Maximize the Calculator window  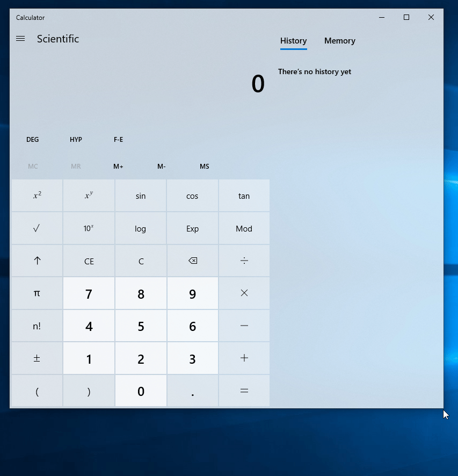[406, 17]
